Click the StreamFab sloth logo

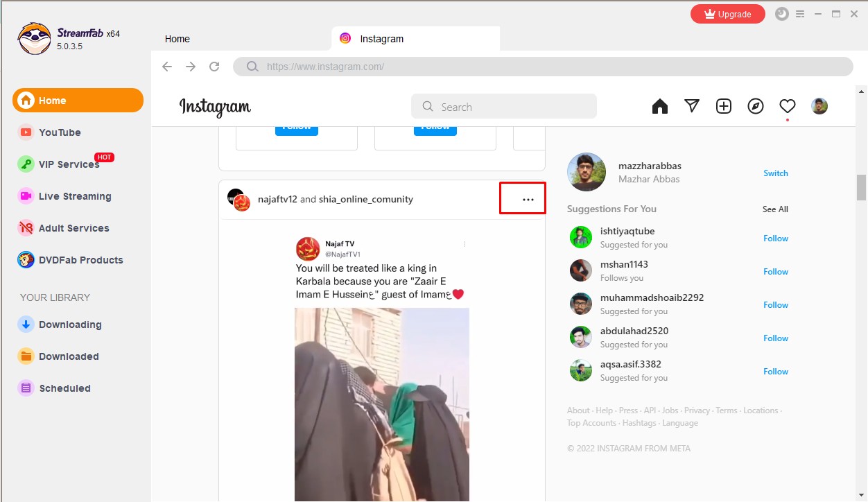pyautogui.click(x=35, y=39)
